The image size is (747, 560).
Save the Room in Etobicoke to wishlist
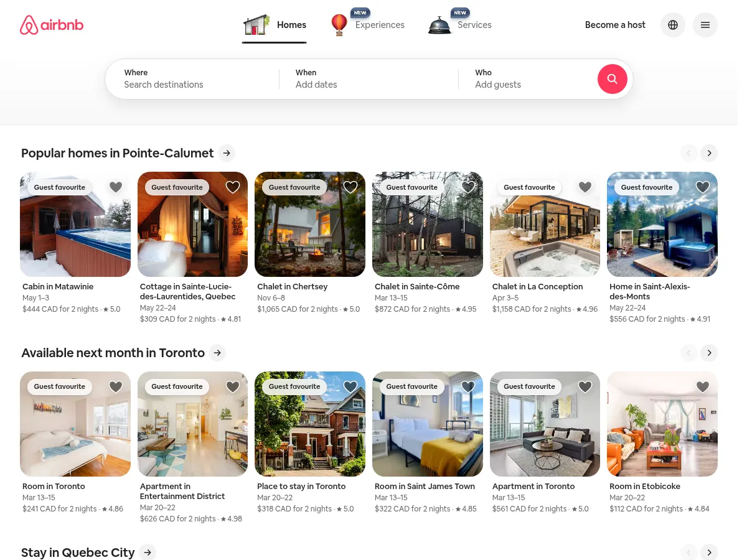click(703, 386)
